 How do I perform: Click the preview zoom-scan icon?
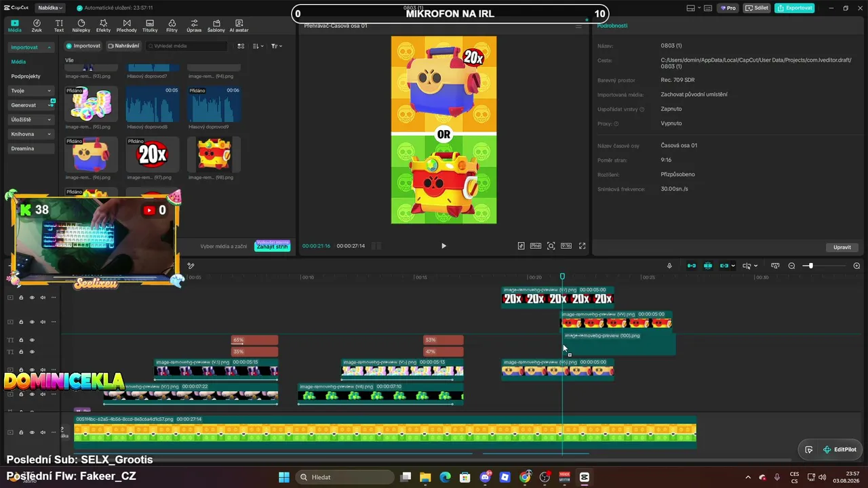pos(551,246)
